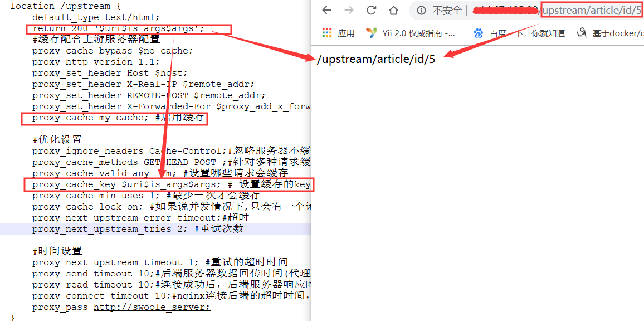Image resolution: width=644 pixels, height=321 pixels.
Task: Click the proxy_send_timeout 10 line
Action: click(x=171, y=273)
